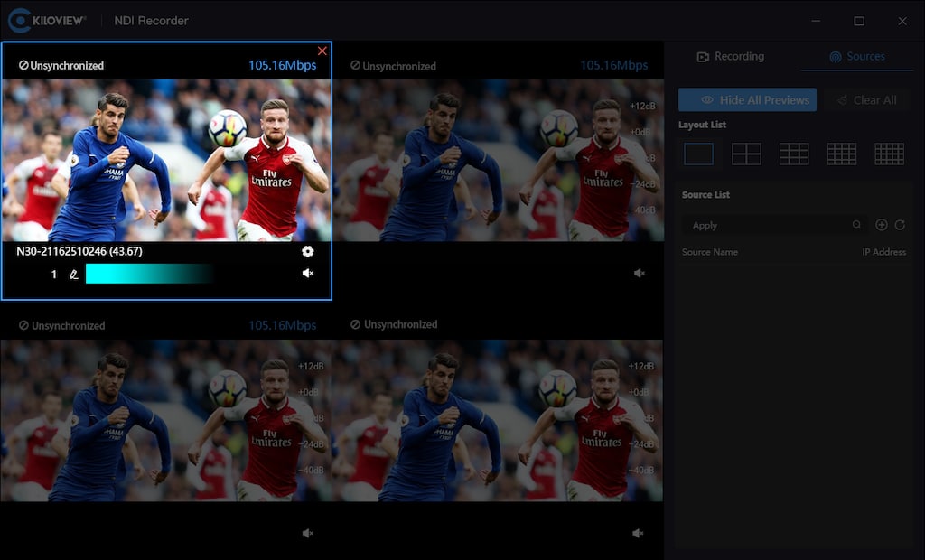This screenshot has height=560, width=925.
Task: Open settings gear for source N30-21162510246
Action: pos(308,252)
